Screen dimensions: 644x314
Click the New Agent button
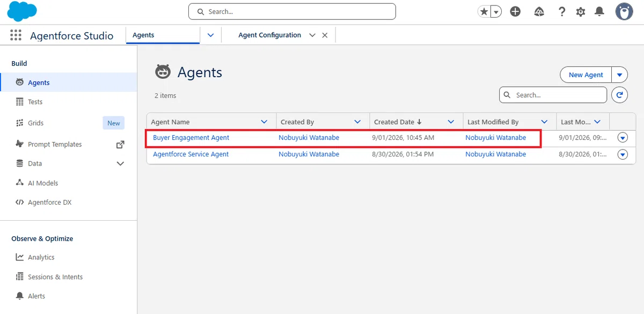[x=586, y=75]
